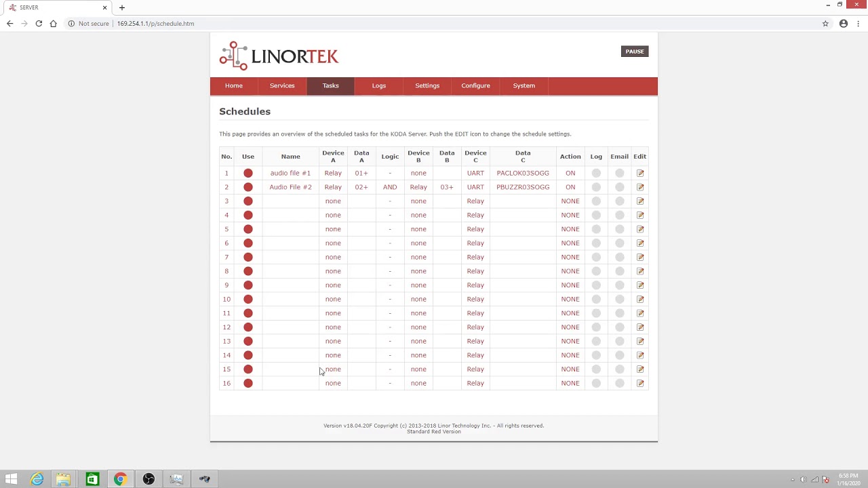
Task: Click the edit icon in row 5
Action: (x=640, y=229)
